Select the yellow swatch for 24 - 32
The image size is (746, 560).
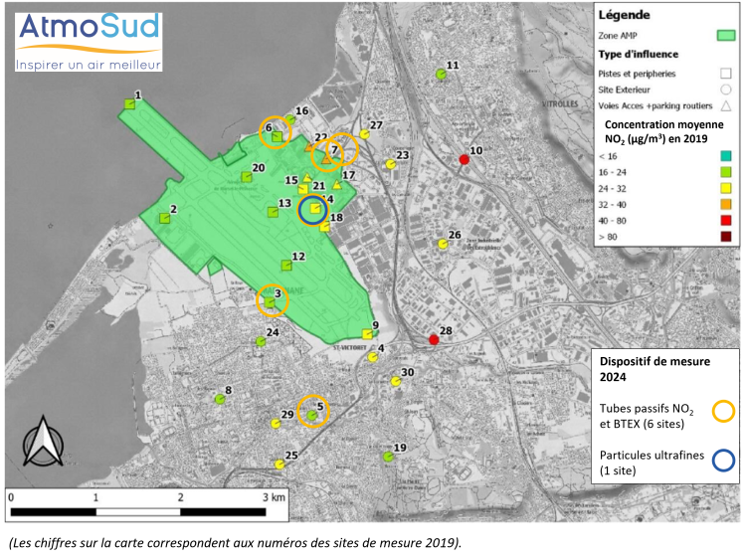[726, 188]
